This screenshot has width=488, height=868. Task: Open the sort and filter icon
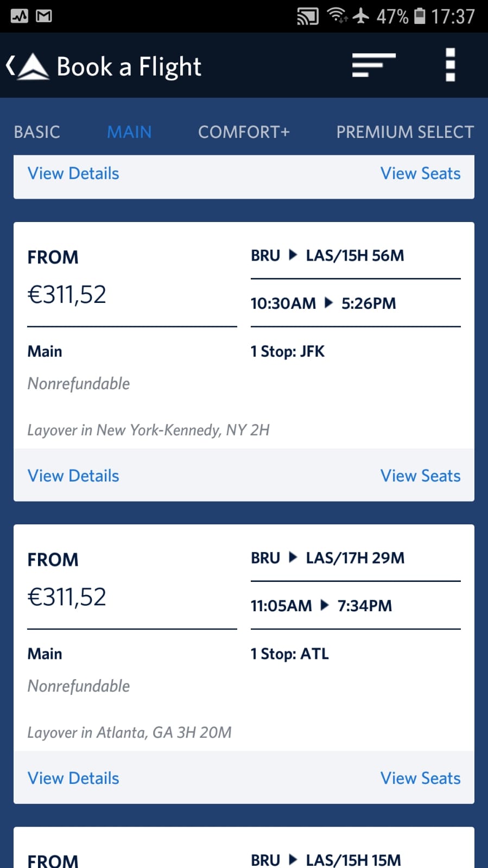373,65
